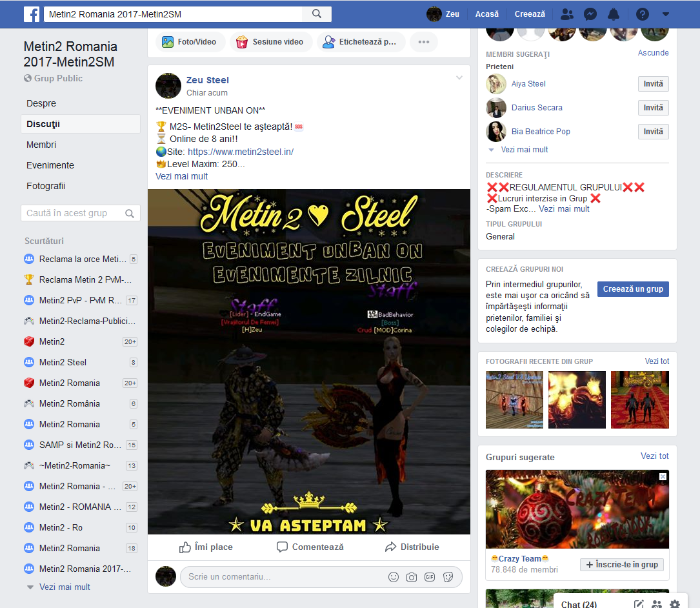View all suggested groups Vezi tot
The height and width of the screenshot is (608, 700).
click(x=654, y=456)
